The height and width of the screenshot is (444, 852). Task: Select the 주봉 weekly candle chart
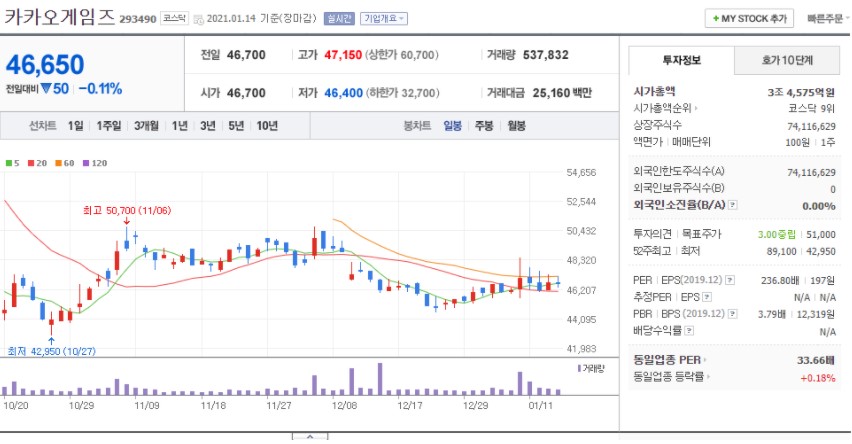pos(484,126)
